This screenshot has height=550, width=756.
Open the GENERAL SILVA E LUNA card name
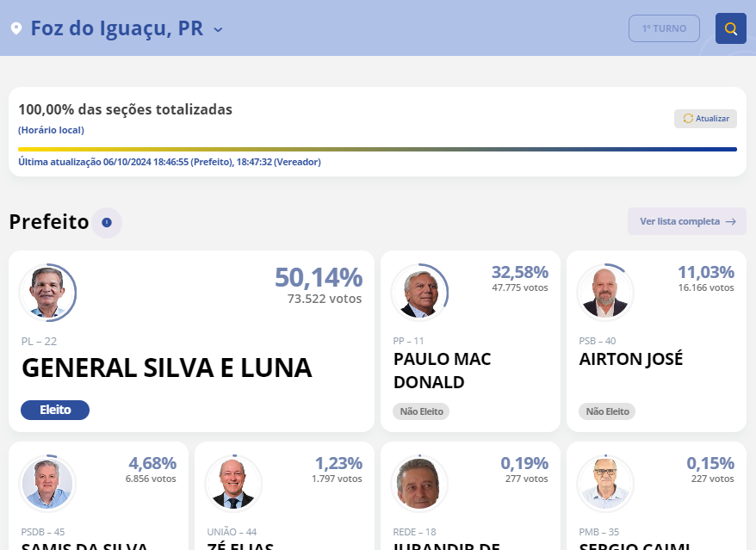[166, 368]
